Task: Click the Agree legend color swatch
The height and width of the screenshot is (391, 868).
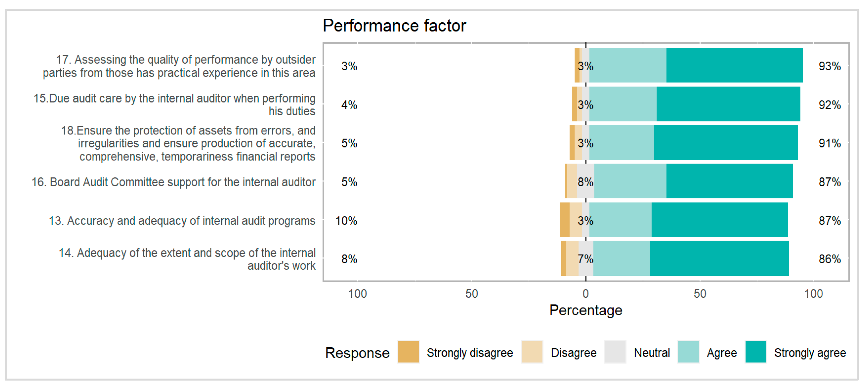Action: point(688,352)
